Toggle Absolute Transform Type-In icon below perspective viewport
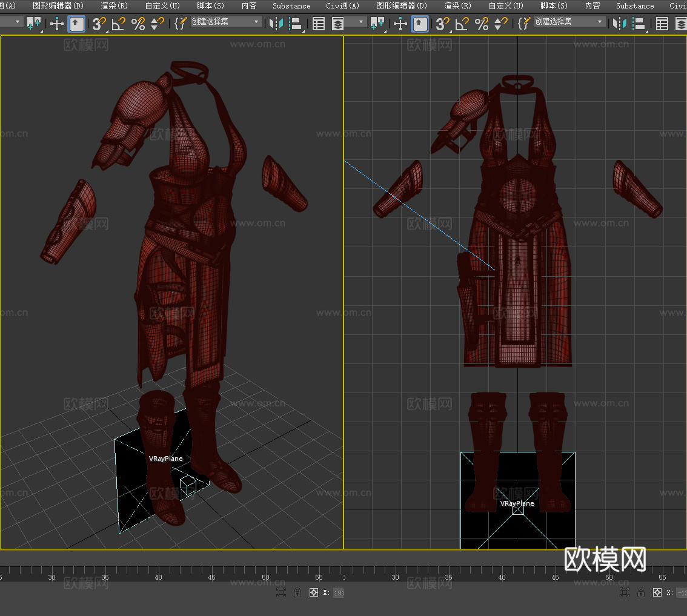The width and height of the screenshot is (687, 616). click(x=314, y=593)
